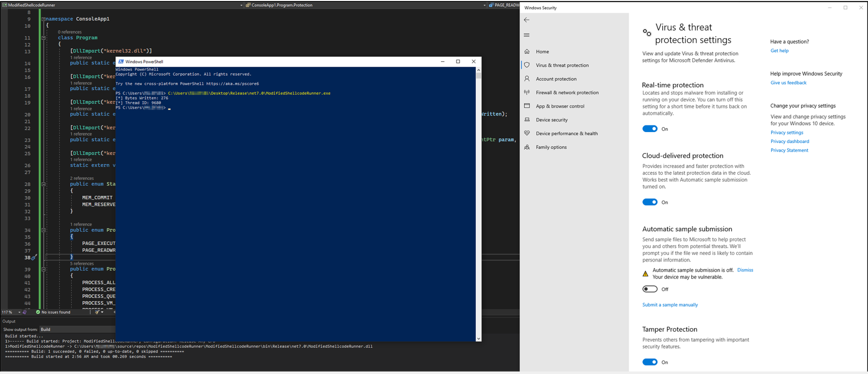Open the Privacy settings link

787,133
